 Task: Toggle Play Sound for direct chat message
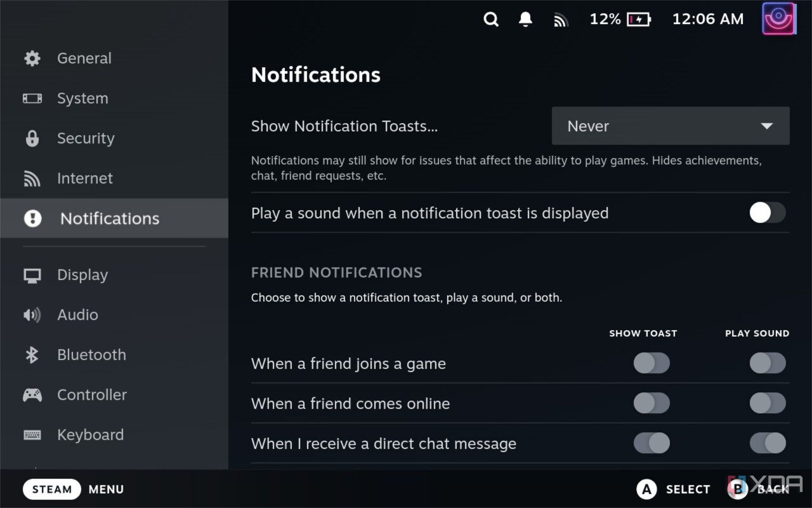[767, 443]
